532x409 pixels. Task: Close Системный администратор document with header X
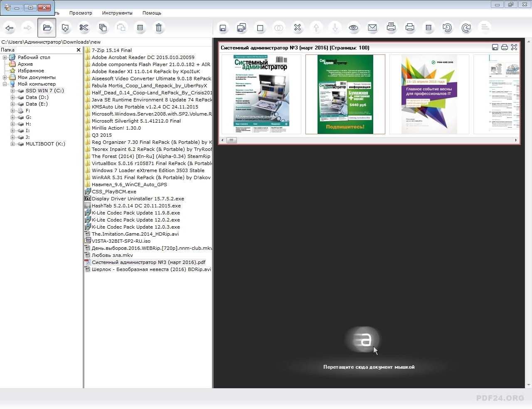[514, 47]
